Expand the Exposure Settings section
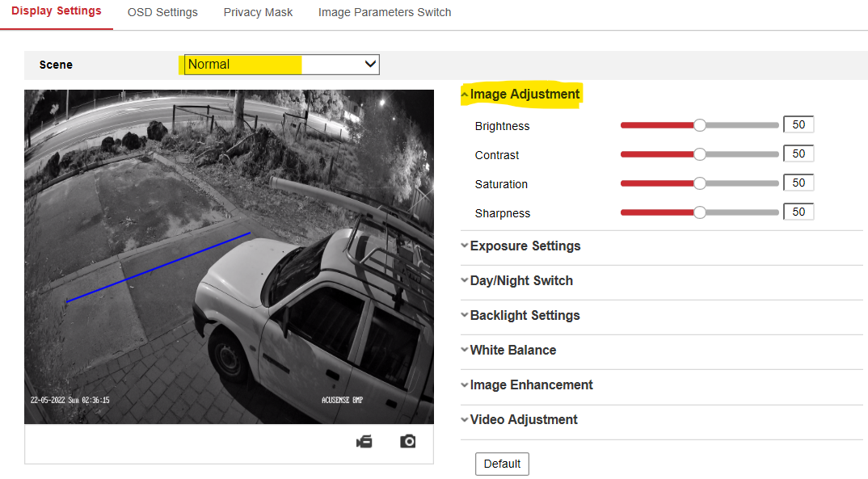868x479 pixels. point(525,246)
